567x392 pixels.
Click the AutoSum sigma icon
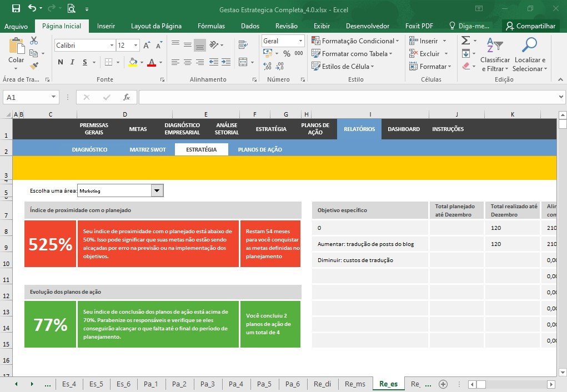tap(466, 41)
